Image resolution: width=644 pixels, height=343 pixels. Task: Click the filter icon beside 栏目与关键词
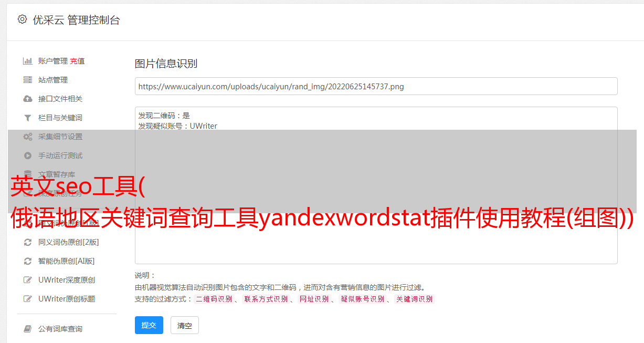coord(28,118)
